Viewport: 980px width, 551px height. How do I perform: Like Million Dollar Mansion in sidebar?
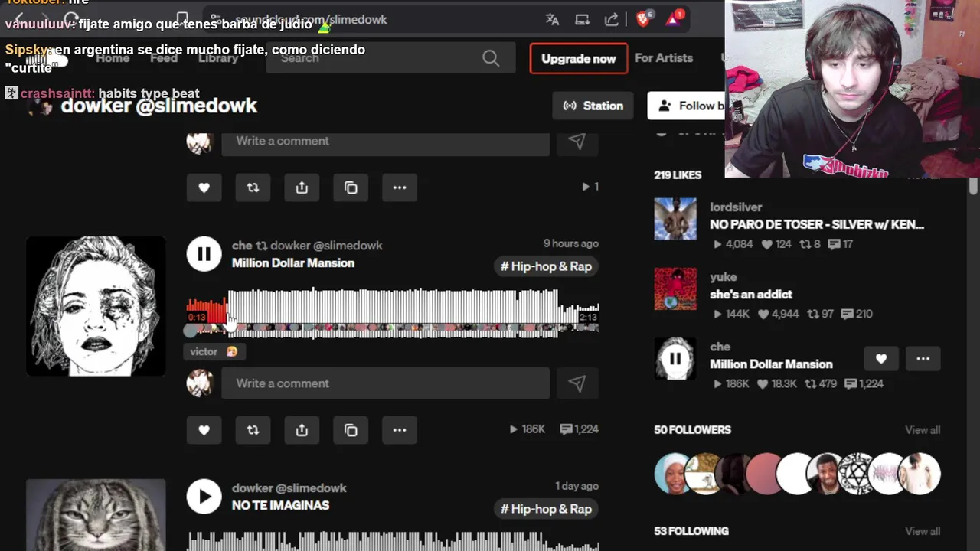881,359
